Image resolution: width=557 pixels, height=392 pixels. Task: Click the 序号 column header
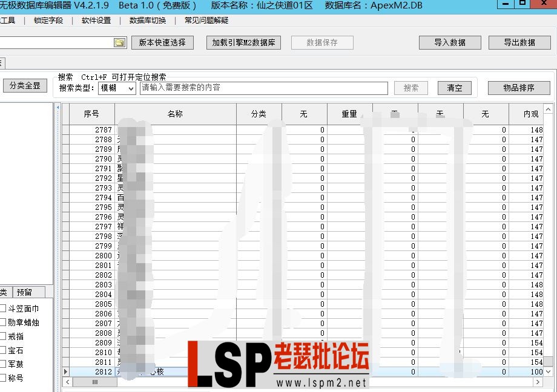pyautogui.click(x=91, y=114)
